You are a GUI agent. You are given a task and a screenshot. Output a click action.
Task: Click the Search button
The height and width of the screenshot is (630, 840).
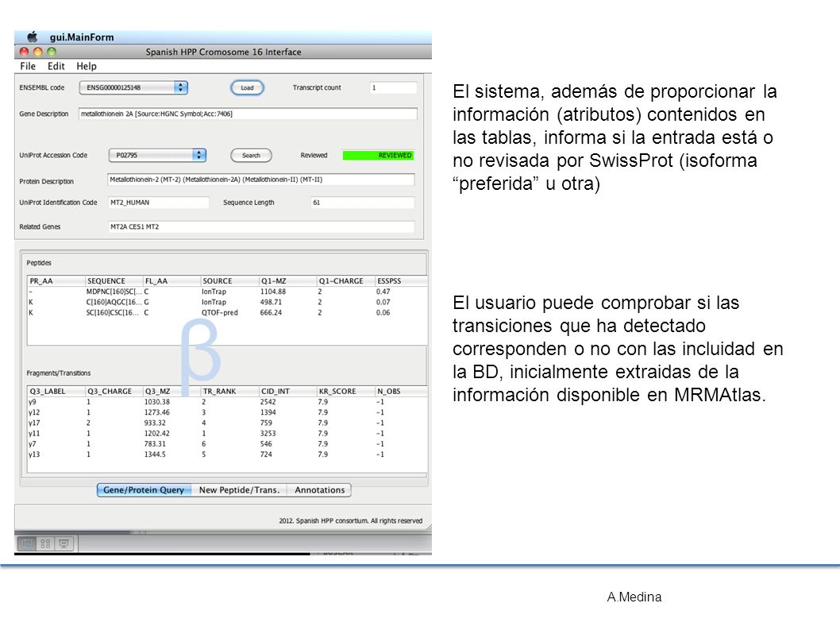(251, 155)
